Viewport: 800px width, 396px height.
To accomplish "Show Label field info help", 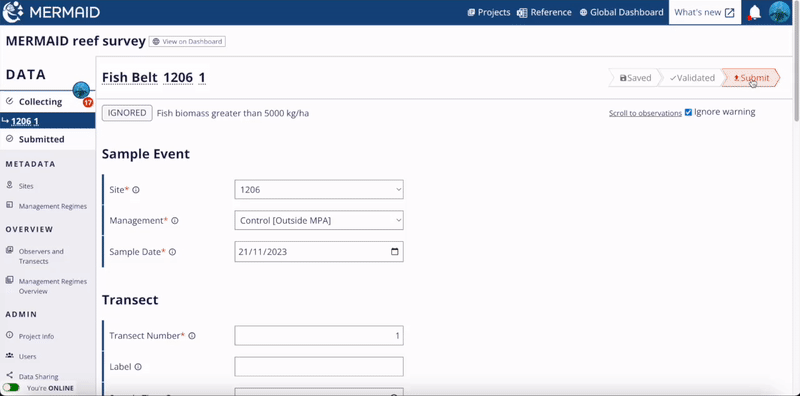I will (138, 367).
